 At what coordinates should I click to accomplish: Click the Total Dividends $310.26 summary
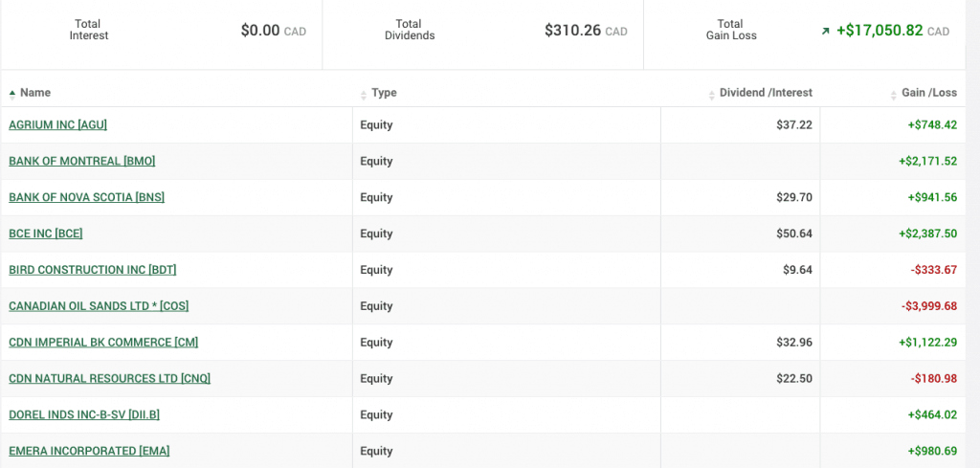482,31
